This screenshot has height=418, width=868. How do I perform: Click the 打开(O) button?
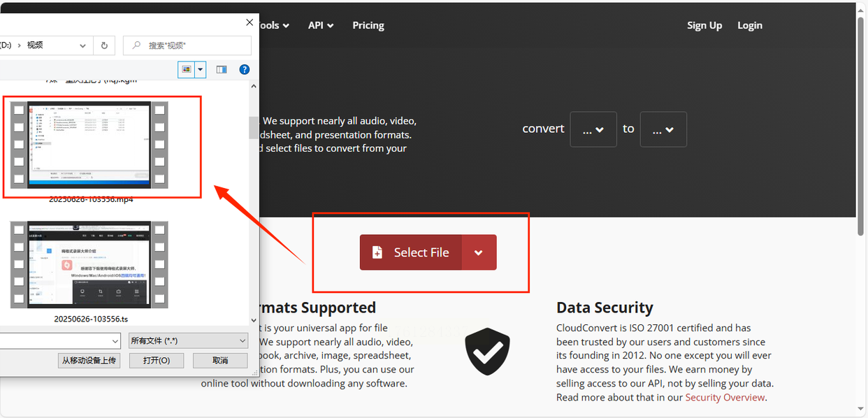157,361
